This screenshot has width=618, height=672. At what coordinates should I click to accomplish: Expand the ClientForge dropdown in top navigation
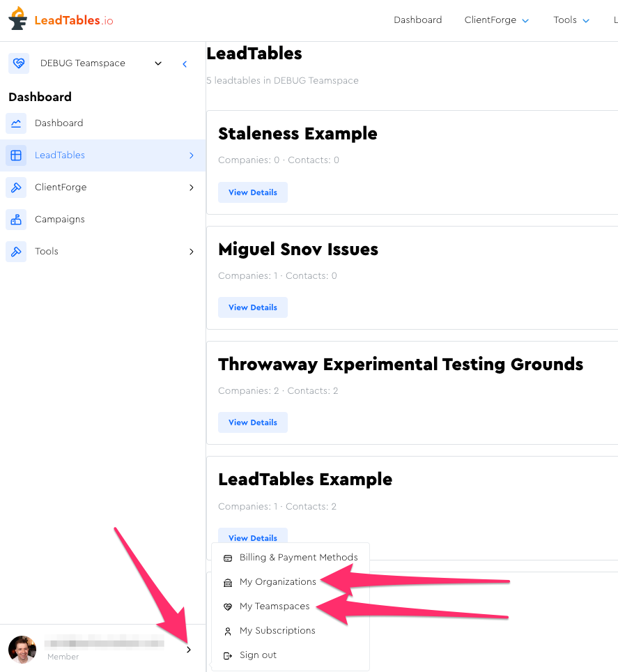(x=497, y=20)
